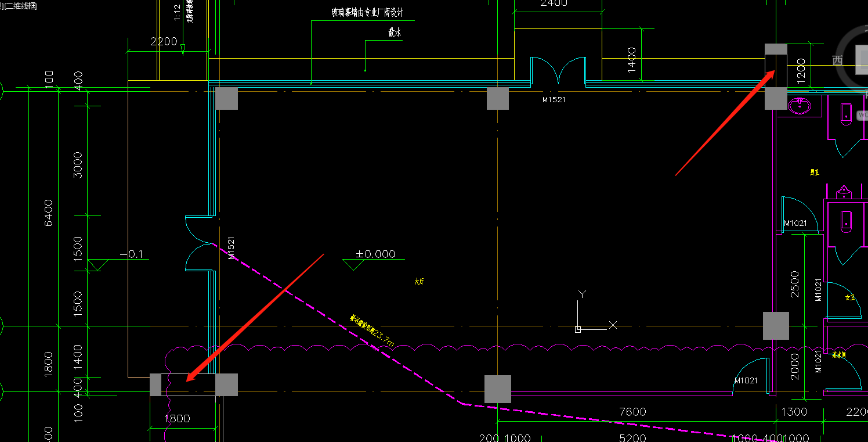Select the 5200 dimension text

click(x=632, y=439)
